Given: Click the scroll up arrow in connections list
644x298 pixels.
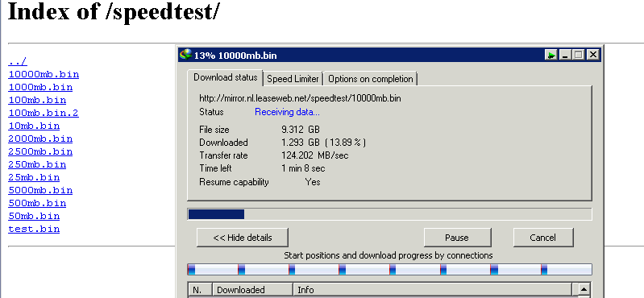Looking at the screenshot, I should point(584,289).
